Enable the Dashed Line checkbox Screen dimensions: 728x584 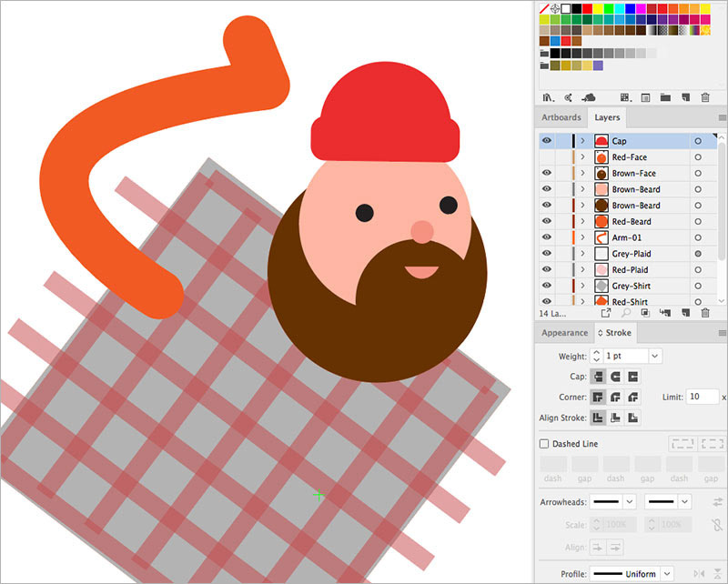(544, 444)
